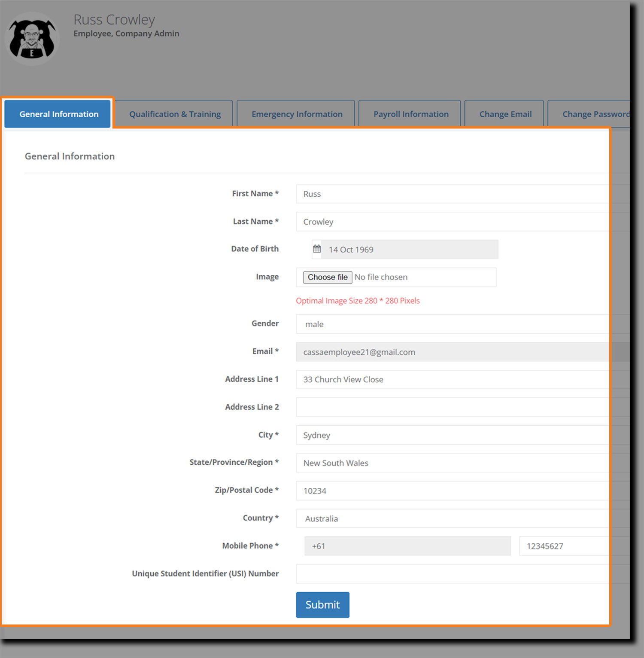
Task: Go to the Payroll Information tab
Action: coord(410,114)
